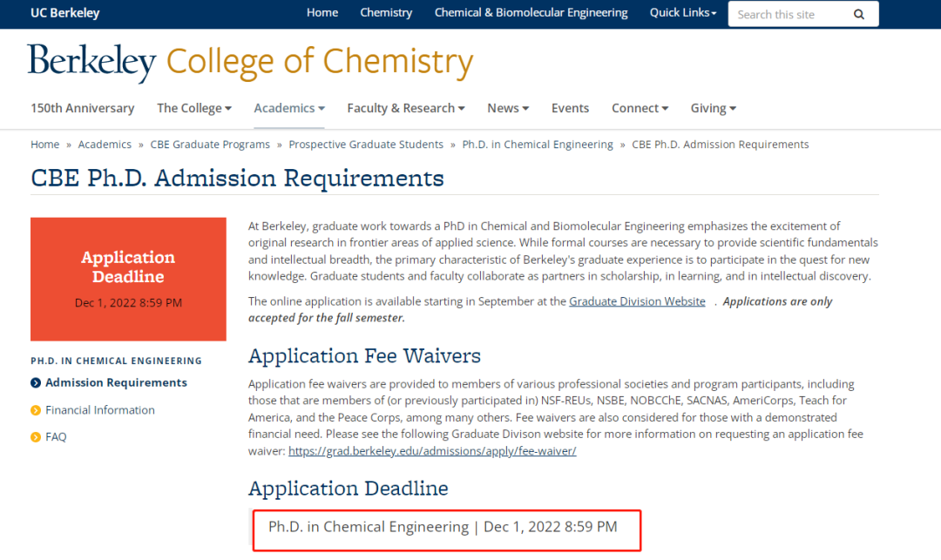941x560 pixels.
Task: Click the red Application Deadline box
Action: (128, 279)
